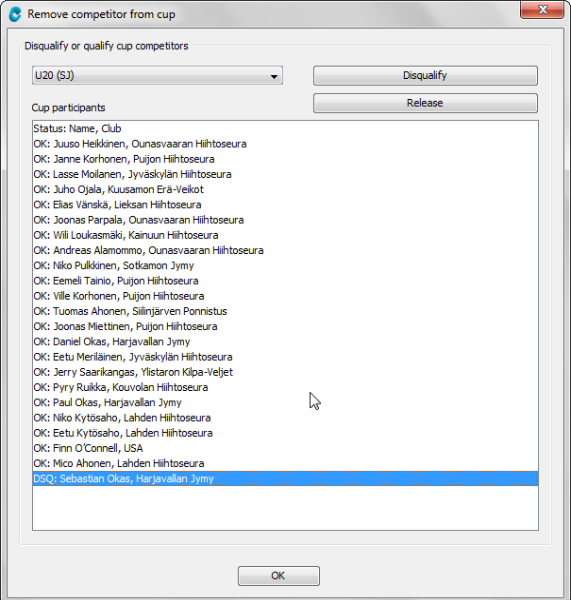571x600 pixels.
Task: Select Daniel Okas, Harjavallan Jymy
Action: click(285, 342)
